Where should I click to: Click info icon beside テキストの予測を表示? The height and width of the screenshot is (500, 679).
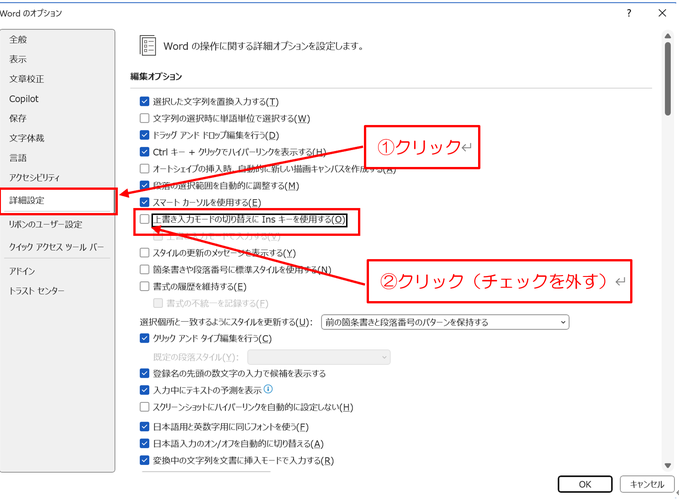pos(268,389)
